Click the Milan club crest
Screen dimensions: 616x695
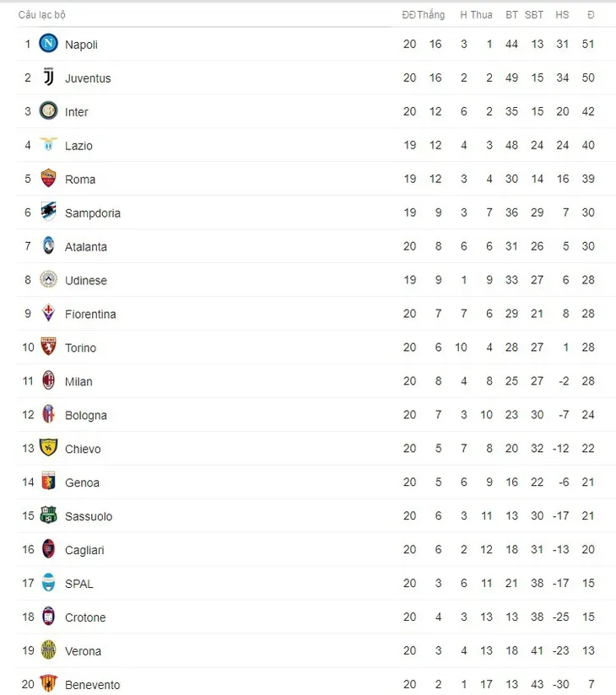[49, 381]
